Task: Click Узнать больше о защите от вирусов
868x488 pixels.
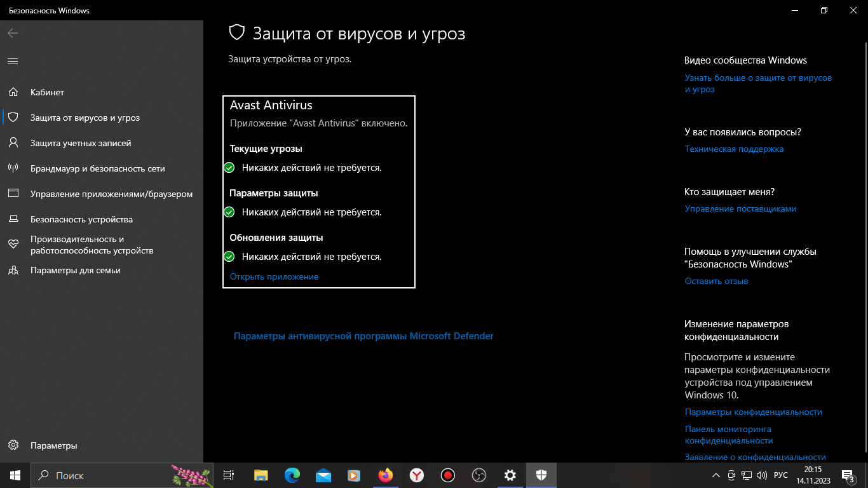Action: [x=758, y=83]
